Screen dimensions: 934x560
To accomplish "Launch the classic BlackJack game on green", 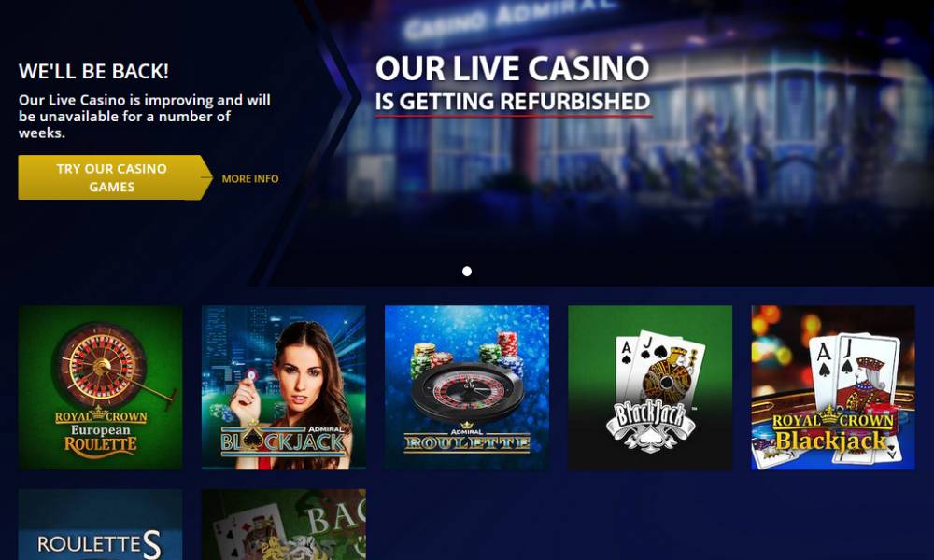I will 650,387.
